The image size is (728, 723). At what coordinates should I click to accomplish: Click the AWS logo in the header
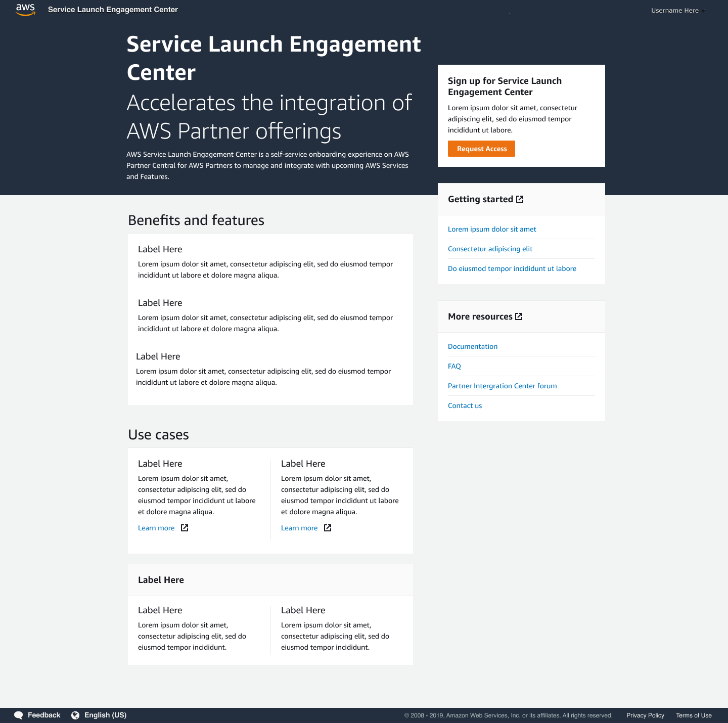25,10
